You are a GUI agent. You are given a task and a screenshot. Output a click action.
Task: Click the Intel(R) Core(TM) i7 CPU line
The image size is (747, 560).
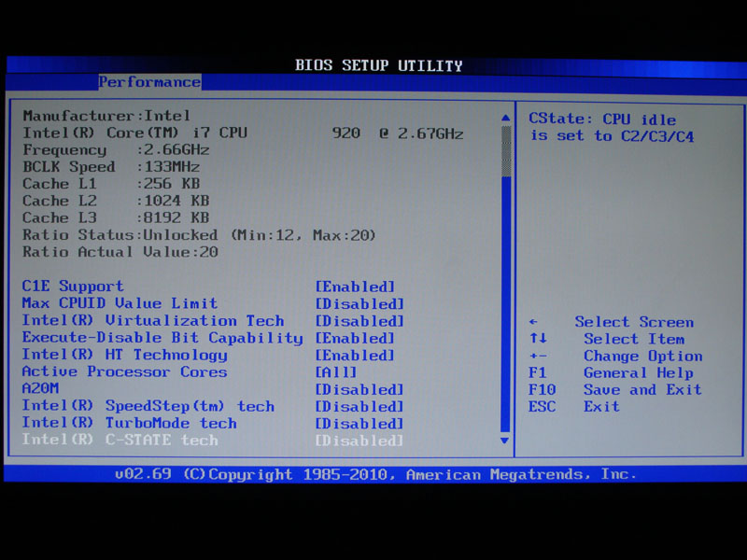click(243, 133)
